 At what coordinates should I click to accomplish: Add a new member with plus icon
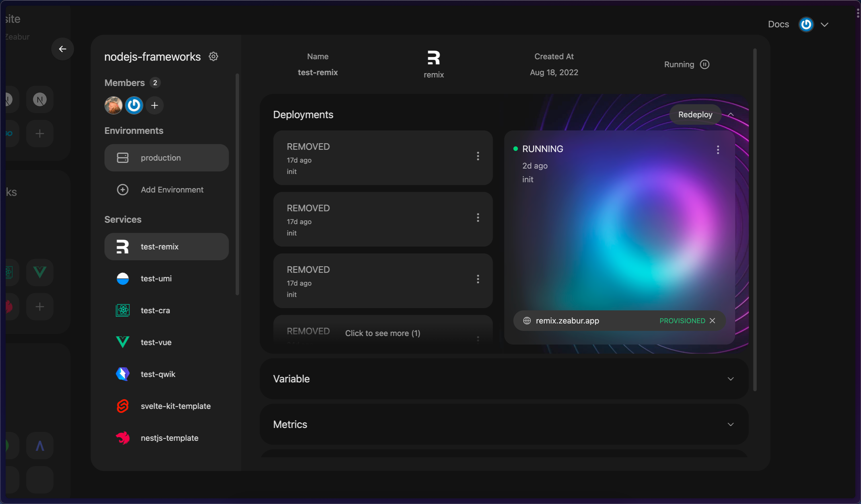154,105
